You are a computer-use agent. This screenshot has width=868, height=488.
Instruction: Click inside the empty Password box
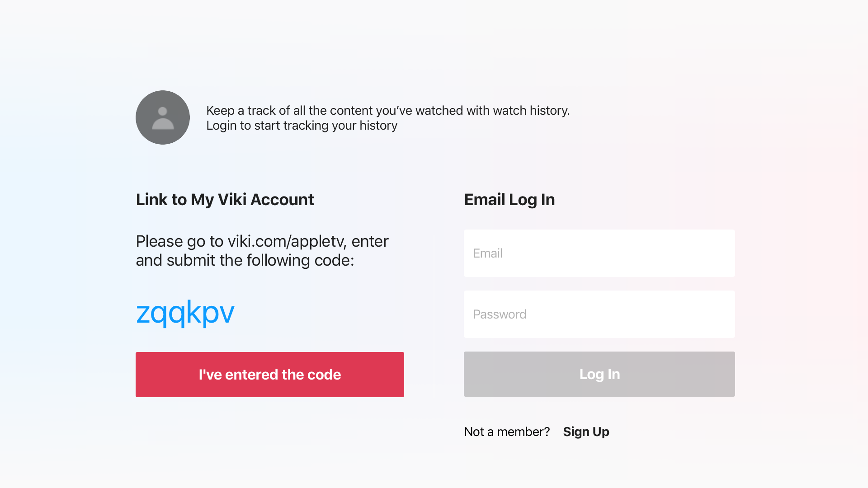pos(599,314)
